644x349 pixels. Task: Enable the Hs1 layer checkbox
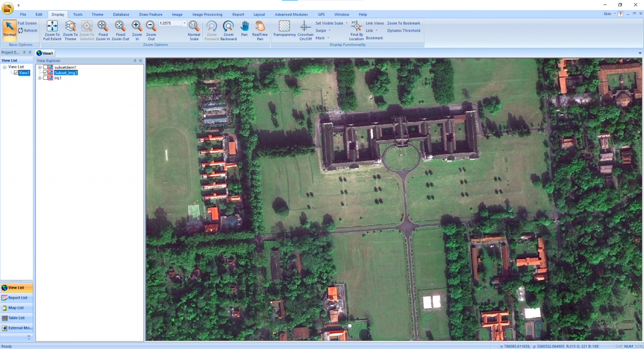(45, 78)
